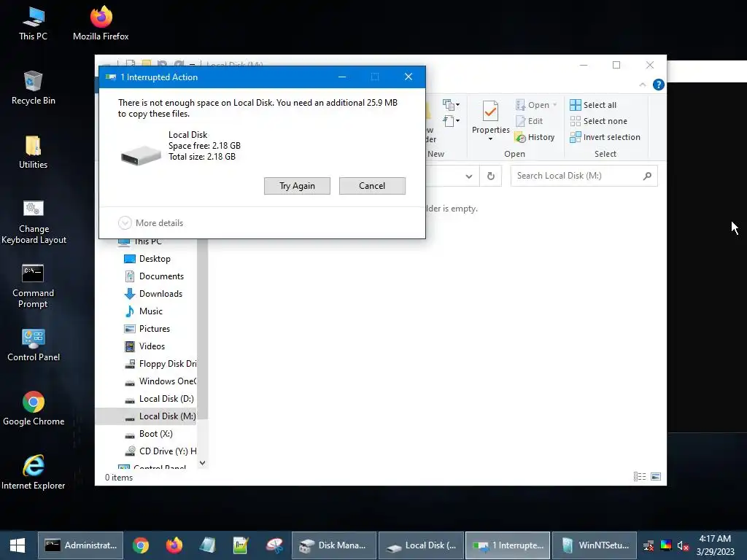The width and height of the screenshot is (747, 560).
Task: Open the address bar history dropdown
Action: point(469,176)
